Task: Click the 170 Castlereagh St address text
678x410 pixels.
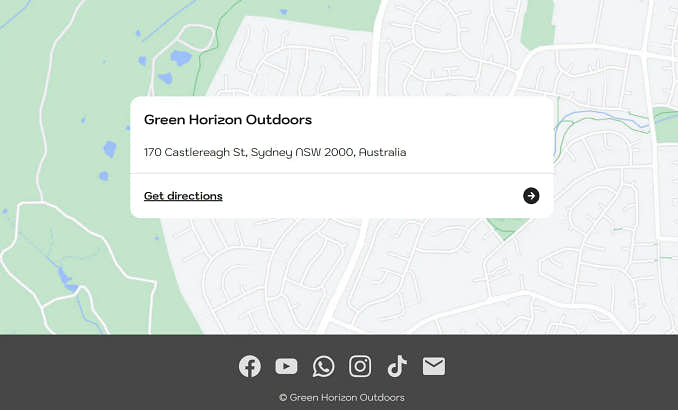Action: [275, 153]
